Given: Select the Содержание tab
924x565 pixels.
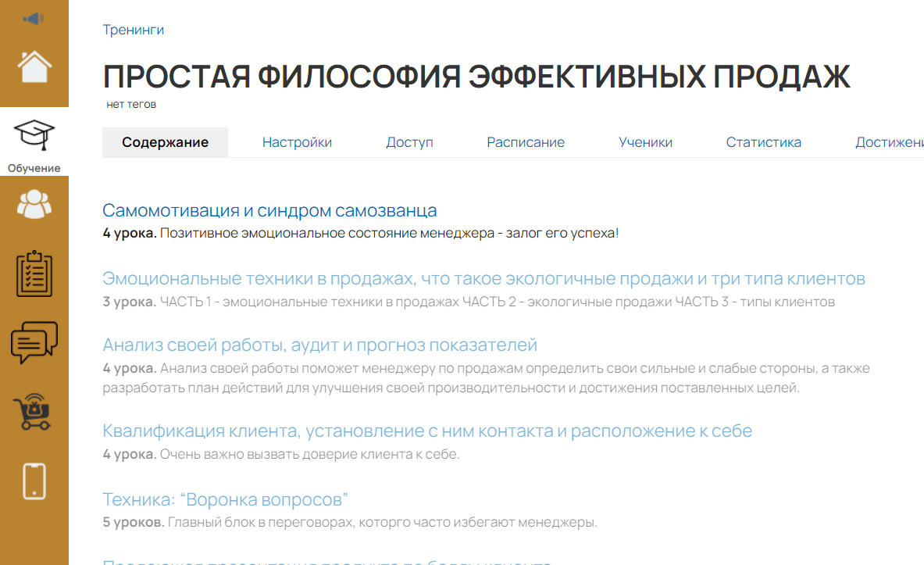Looking at the screenshot, I should [165, 142].
